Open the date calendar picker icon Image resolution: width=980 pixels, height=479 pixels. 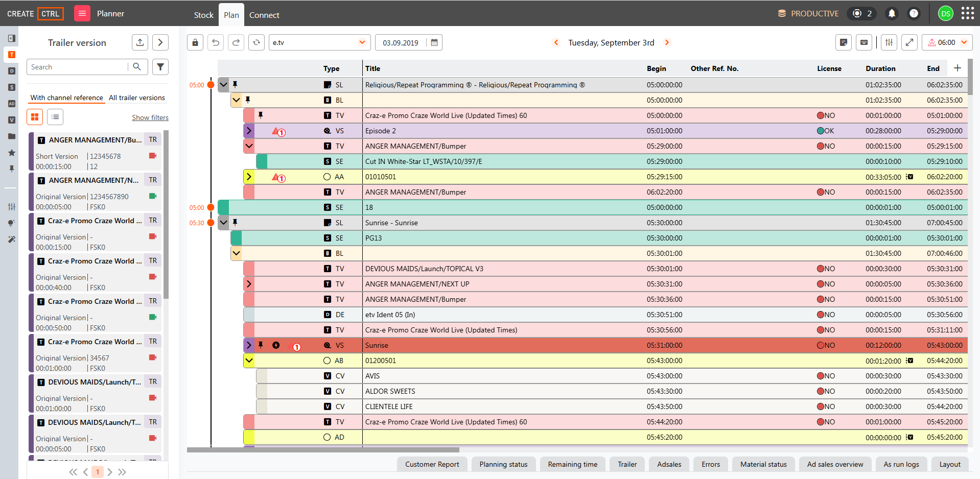point(434,42)
